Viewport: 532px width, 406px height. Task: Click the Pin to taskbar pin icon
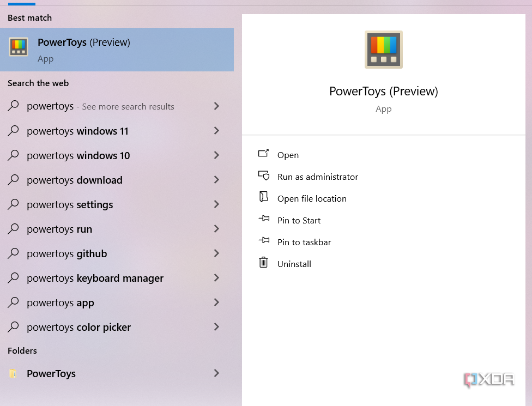click(x=264, y=240)
